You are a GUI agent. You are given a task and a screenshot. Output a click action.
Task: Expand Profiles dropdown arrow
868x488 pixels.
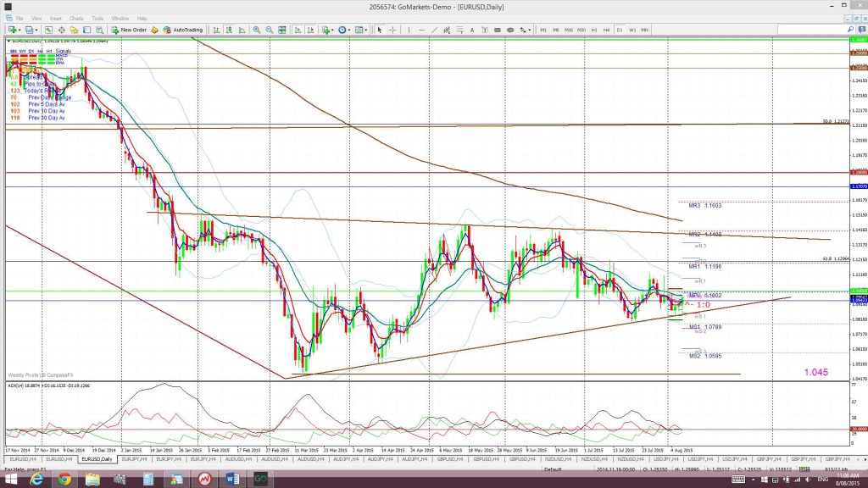point(36,30)
